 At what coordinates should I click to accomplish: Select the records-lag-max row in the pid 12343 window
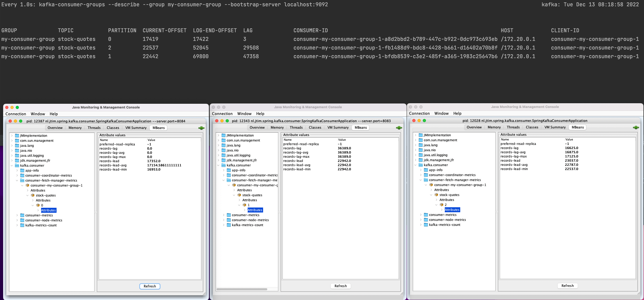pyautogui.click(x=296, y=157)
